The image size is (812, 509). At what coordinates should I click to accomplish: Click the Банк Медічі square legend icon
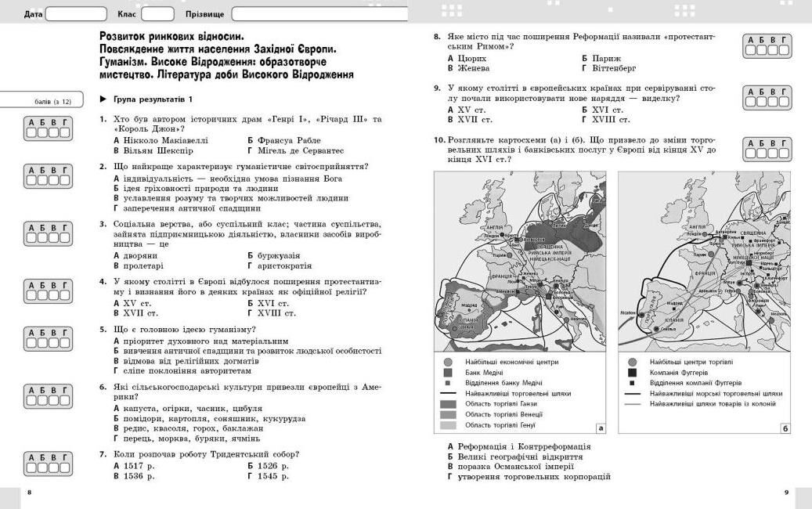coord(448,373)
